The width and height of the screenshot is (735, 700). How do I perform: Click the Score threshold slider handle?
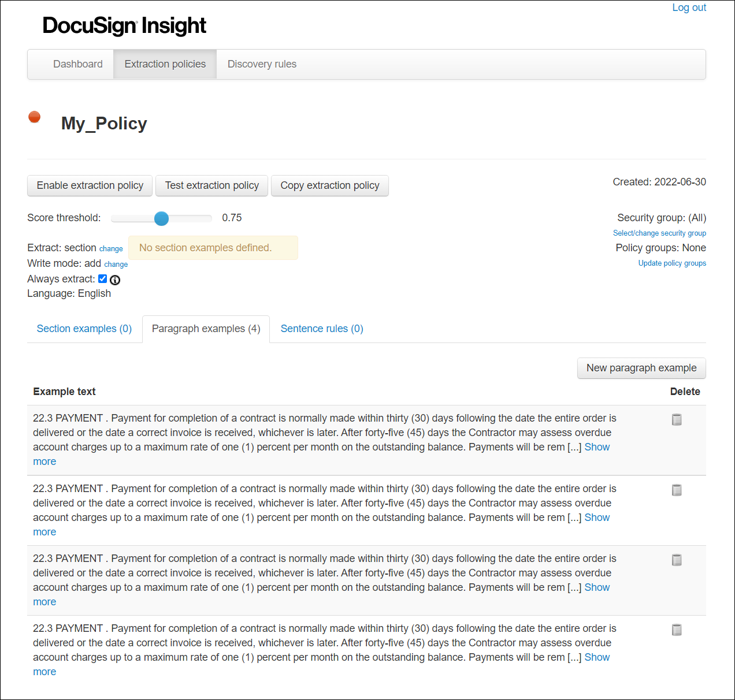162,218
